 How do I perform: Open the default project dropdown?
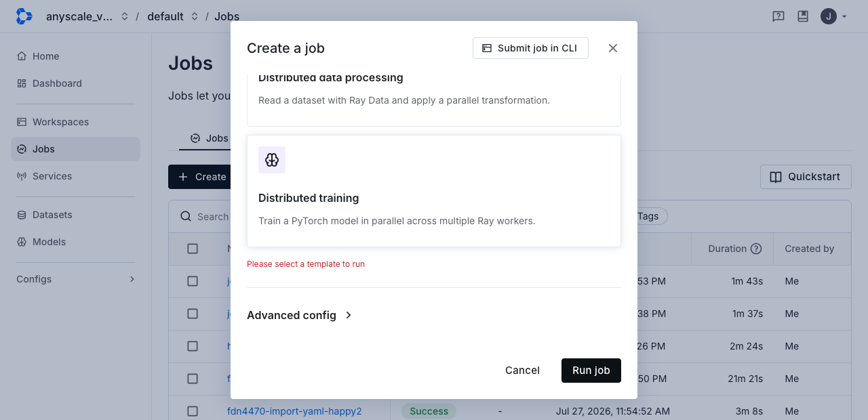coord(173,16)
